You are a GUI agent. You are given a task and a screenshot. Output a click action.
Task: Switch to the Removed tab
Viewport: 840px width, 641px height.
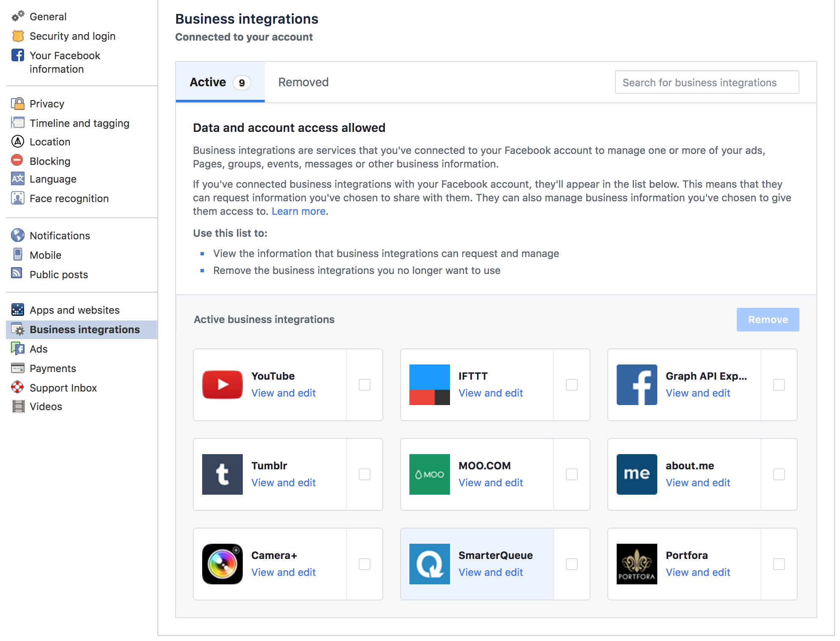pyautogui.click(x=303, y=82)
